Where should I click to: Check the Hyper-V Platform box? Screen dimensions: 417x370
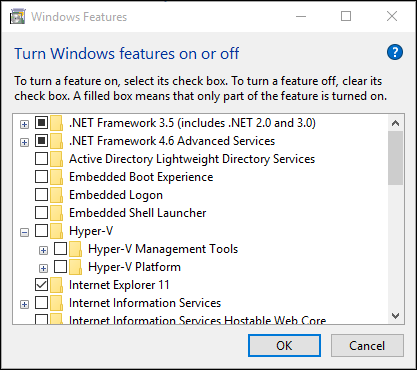(60, 266)
